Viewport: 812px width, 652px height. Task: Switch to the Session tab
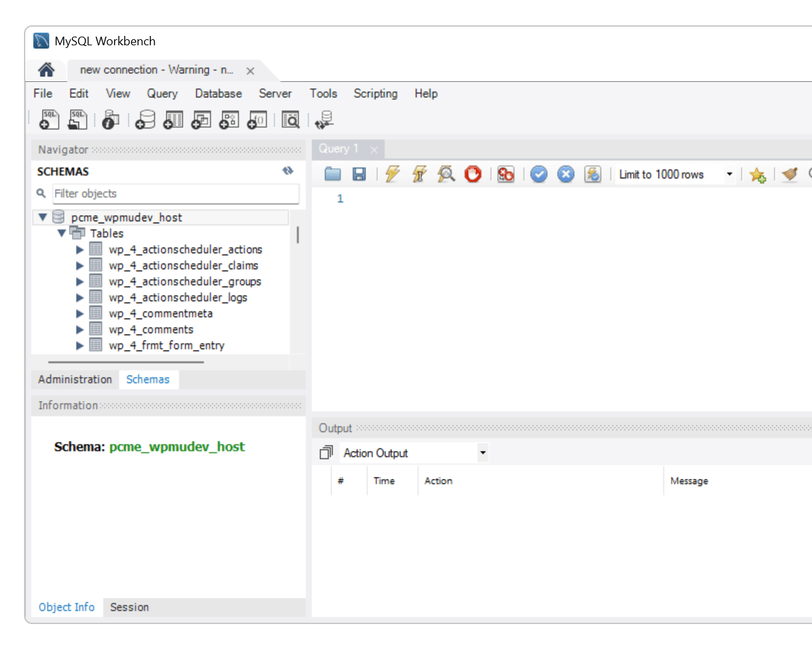(x=129, y=607)
